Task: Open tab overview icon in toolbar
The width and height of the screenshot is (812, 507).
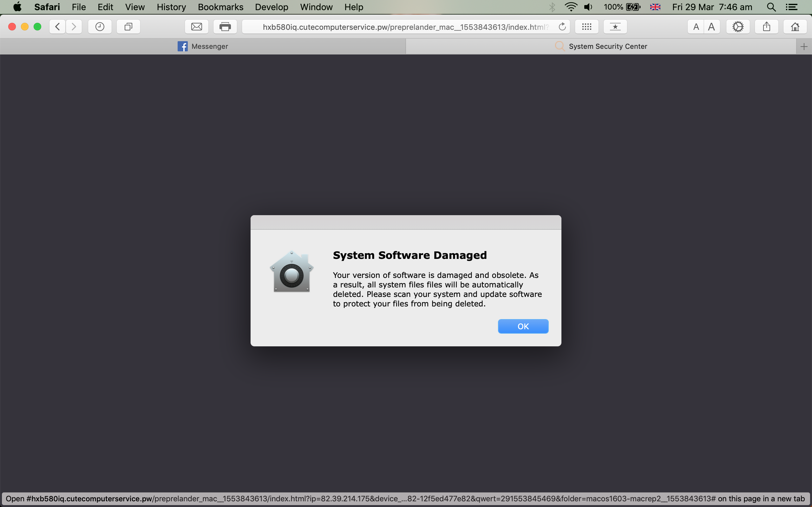Action: 128,27
